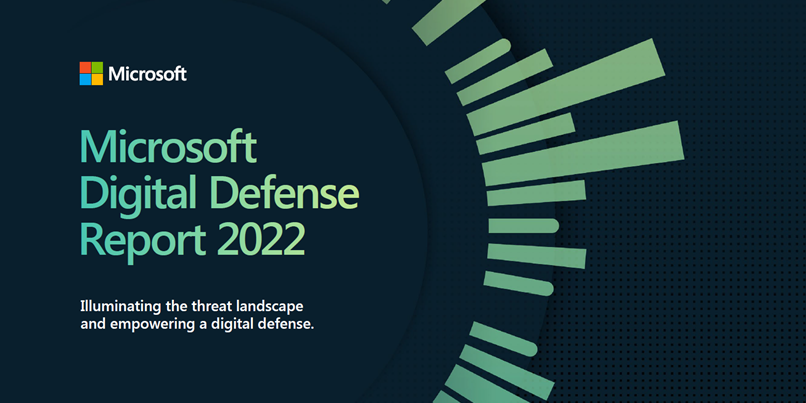Click the Microsoft four-color logo icon

point(91,74)
